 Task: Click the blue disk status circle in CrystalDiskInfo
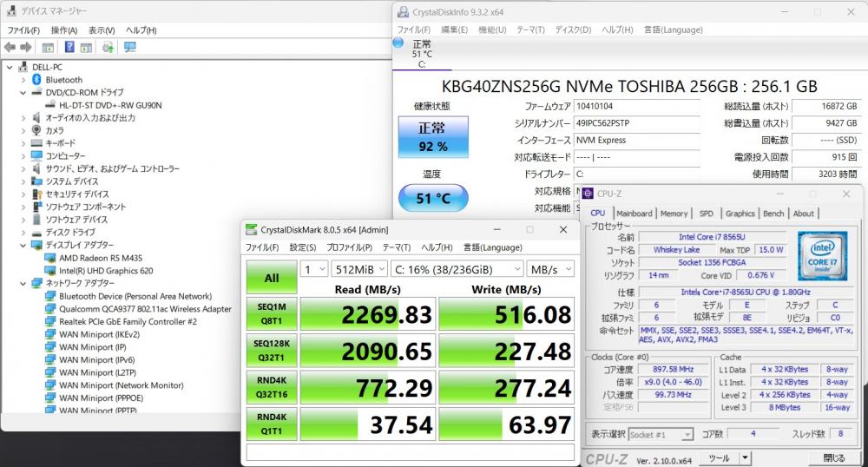(x=398, y=43)
